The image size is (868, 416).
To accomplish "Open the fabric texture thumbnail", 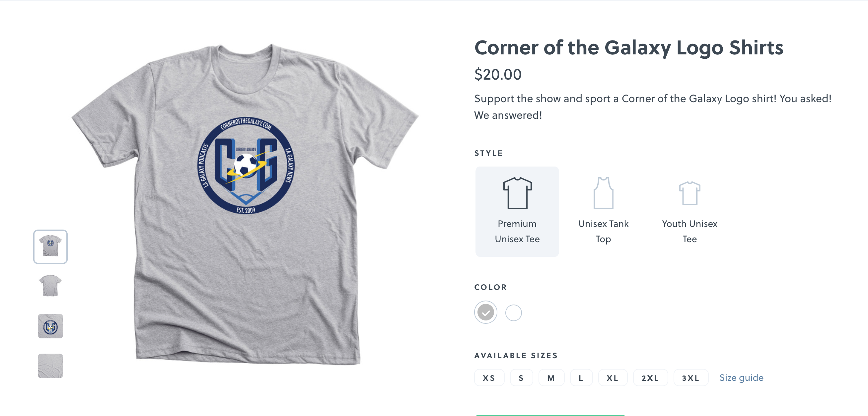I will (50, 366).
